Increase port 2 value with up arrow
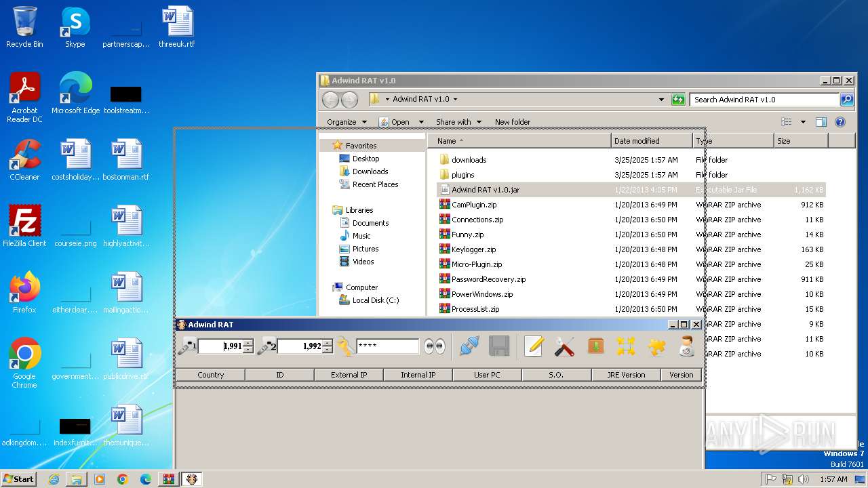Viewport: 868px width, 488px height. tap(328, 343)
